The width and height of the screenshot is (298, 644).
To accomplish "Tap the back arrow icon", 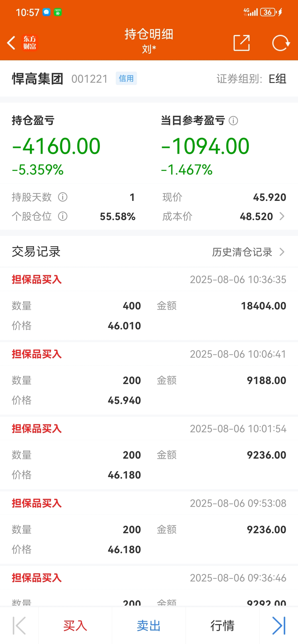I will pyautogui.click(x=11, y=43).
